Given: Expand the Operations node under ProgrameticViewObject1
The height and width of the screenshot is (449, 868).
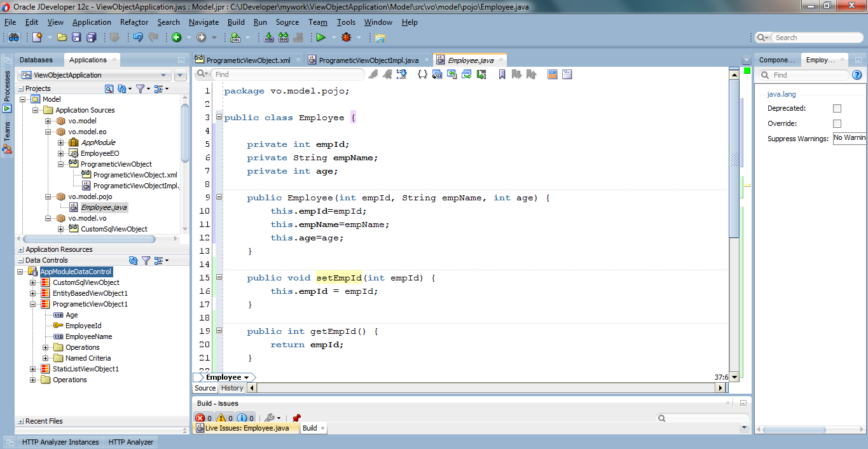Looking at the screenshot, I should point(45,347).
